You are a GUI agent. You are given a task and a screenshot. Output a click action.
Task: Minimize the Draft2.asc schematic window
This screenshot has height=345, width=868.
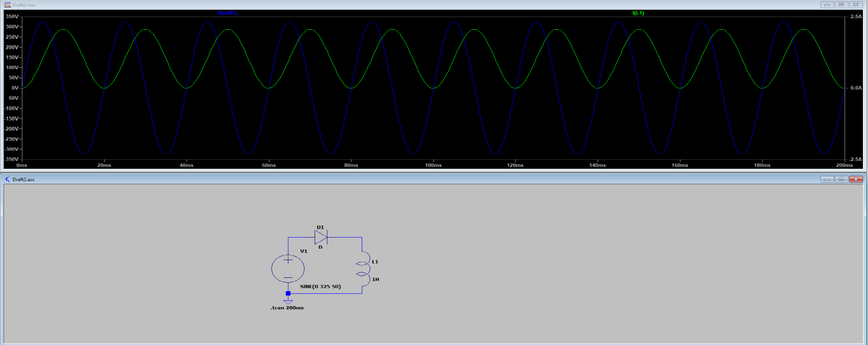click(x=827, y=179)
